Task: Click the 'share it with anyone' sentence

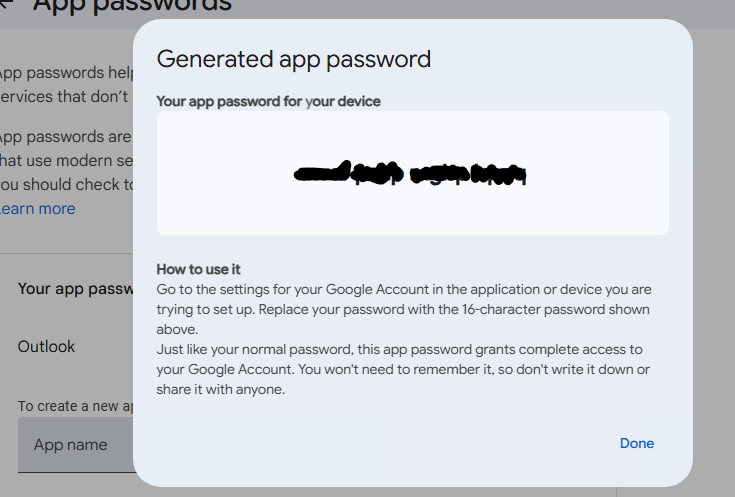Action: (x=222, y=390)
